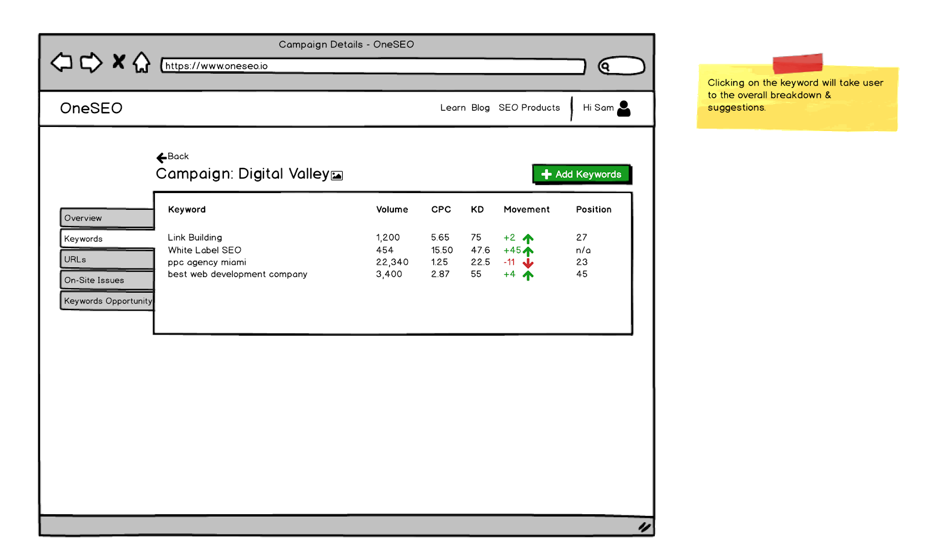Click the URL address bar field
Viewport: 928px width, 560px height.
click(373, 66)
